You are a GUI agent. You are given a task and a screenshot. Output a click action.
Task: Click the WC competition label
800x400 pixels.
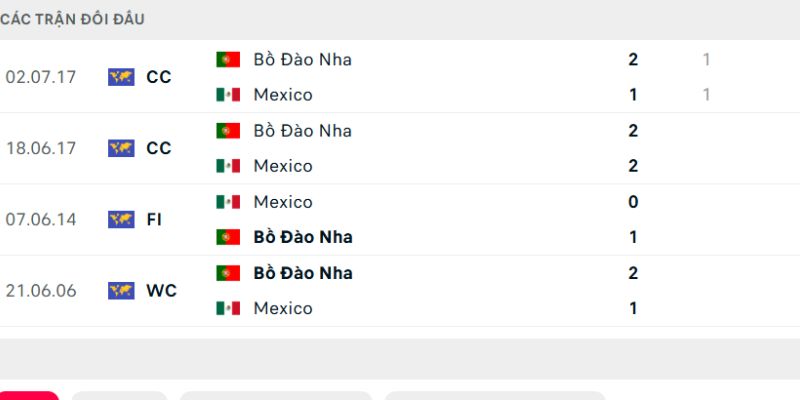(x=161, y=291)
